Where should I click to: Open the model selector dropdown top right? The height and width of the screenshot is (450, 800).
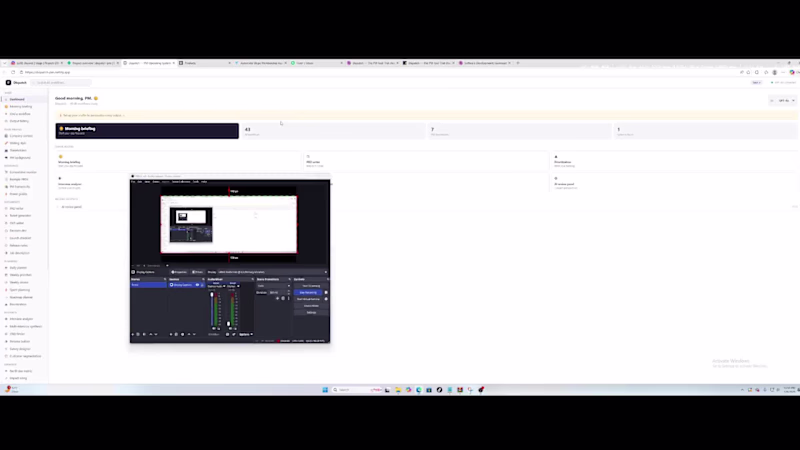point(786,101)
